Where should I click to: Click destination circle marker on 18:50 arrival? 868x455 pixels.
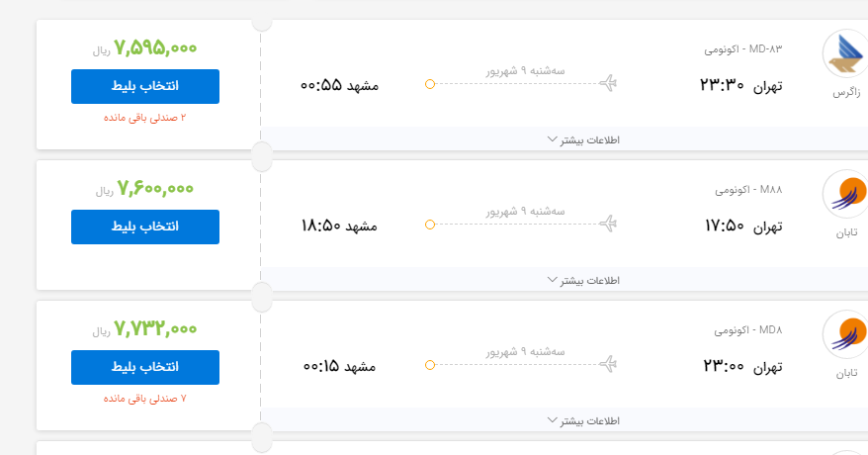429,225
